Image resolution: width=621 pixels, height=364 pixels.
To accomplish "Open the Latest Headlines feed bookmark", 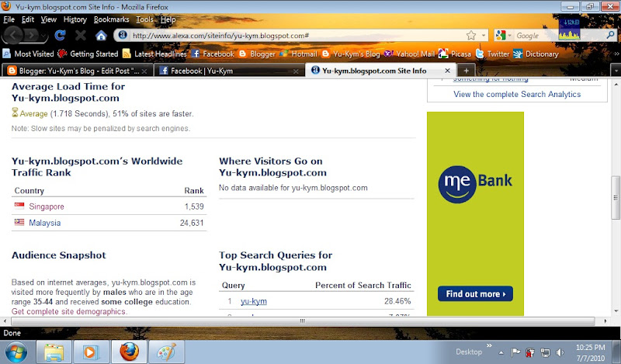I will (154, 54).
